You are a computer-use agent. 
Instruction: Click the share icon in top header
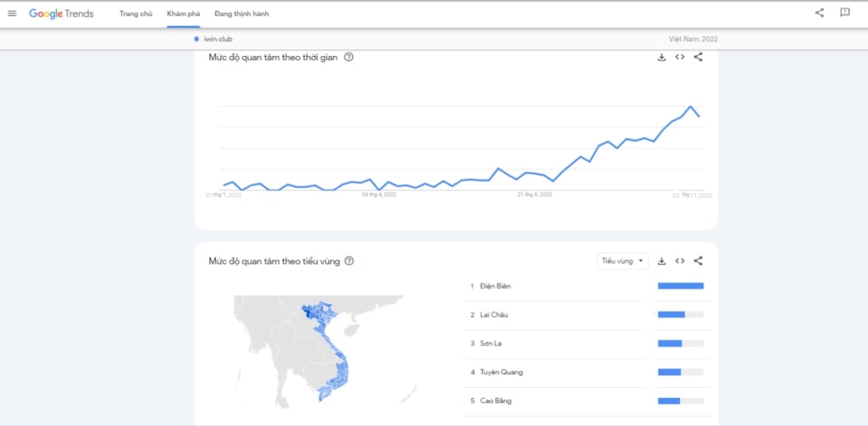coord(819,13)
